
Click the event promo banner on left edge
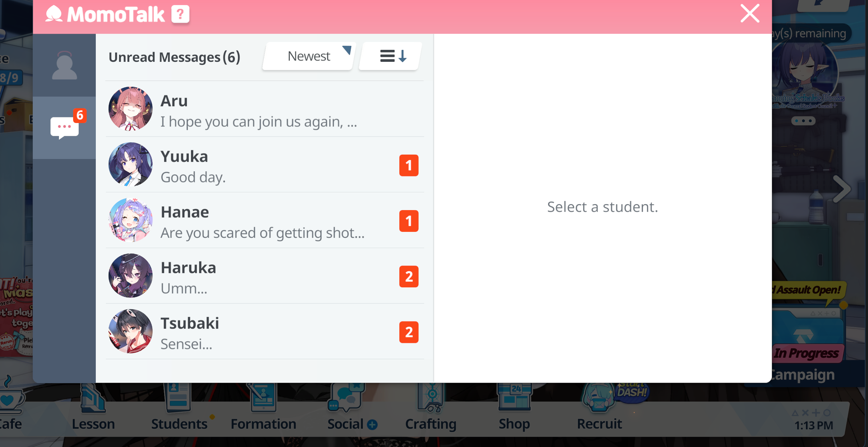point(16,316)
